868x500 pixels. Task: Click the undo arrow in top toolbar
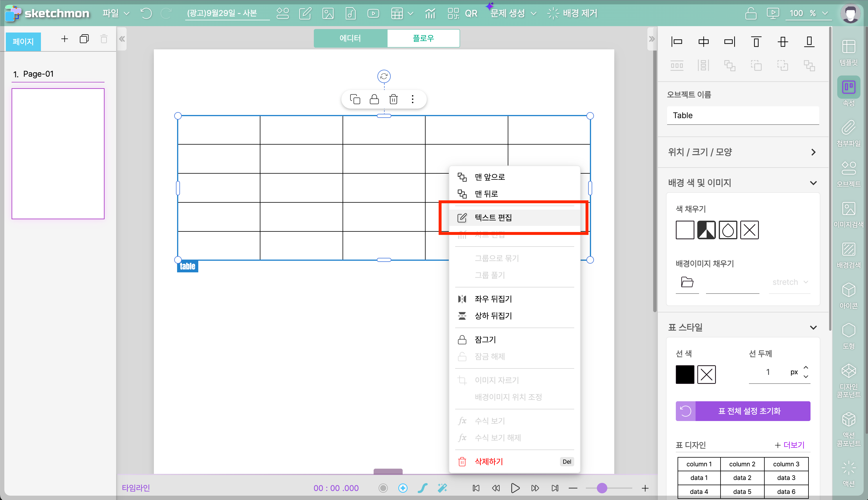coord(146,13)
